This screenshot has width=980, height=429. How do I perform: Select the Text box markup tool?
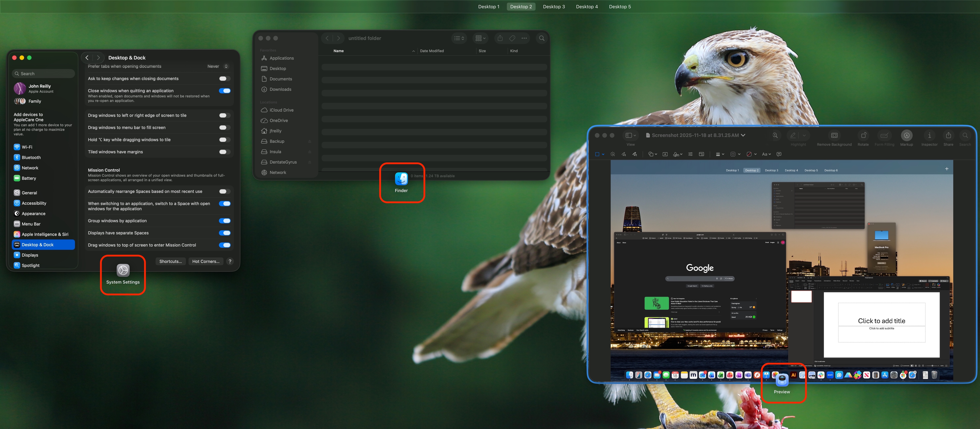pos(665,154)
